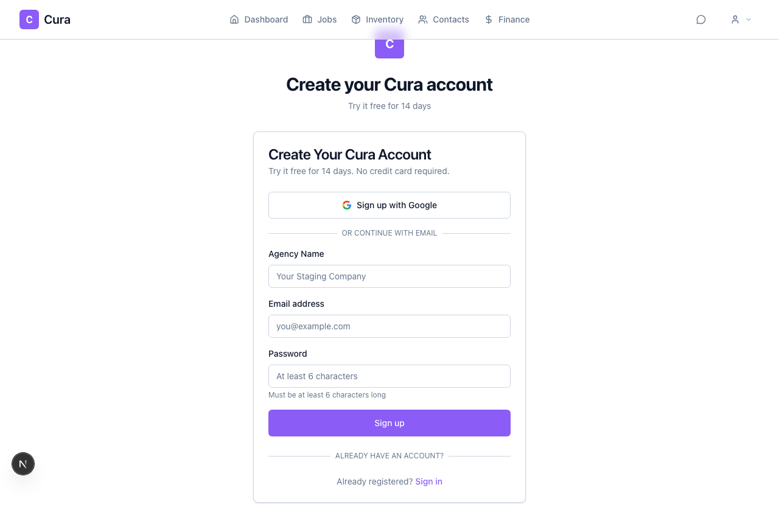This screenshot has height=532, width=779.
Task: Click the Dashboard home icon
Action: [234, 19]
